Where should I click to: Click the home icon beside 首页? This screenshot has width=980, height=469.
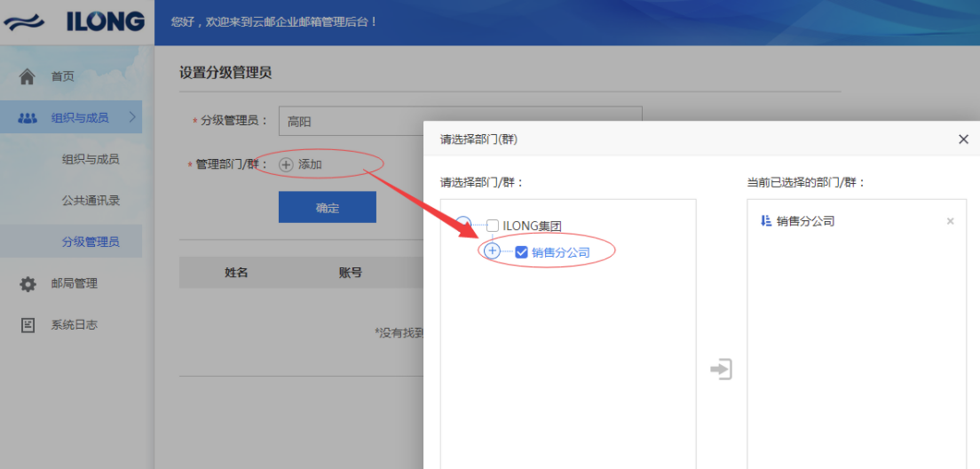[27, 76]
